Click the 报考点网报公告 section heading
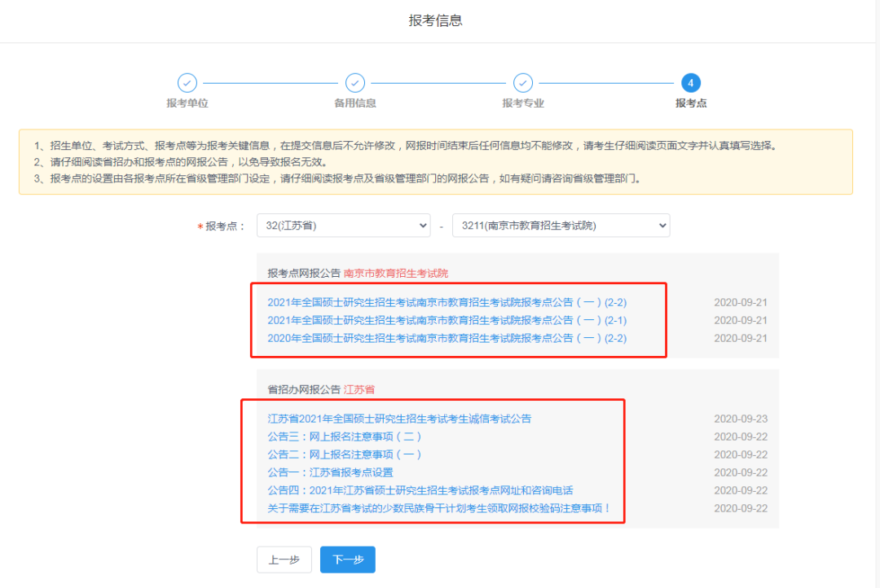The image size is (880, 588). [x=304, y=274]
